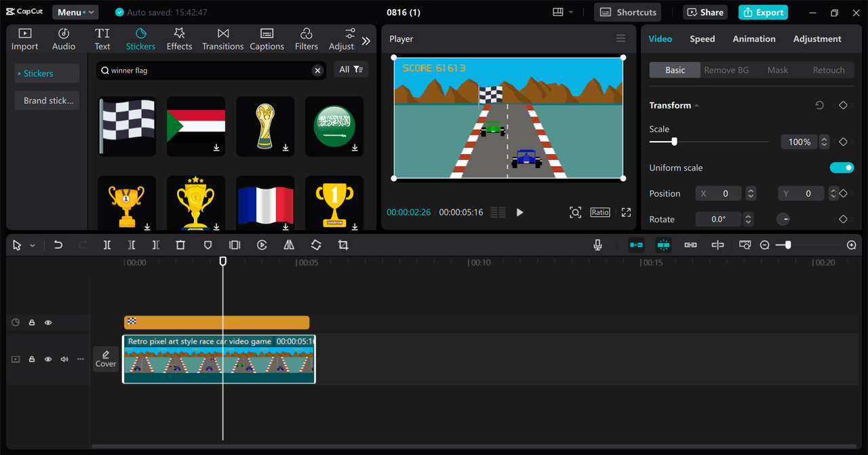Open the layout selector dropdown in title bar
Image resolution: width=868 pixels, height=455 pixels.
(563, 12)
